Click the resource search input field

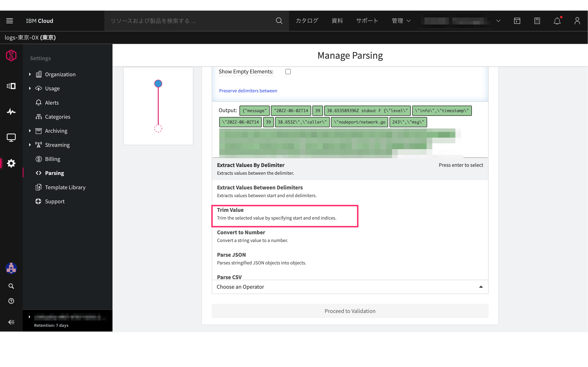click(189, 21)
